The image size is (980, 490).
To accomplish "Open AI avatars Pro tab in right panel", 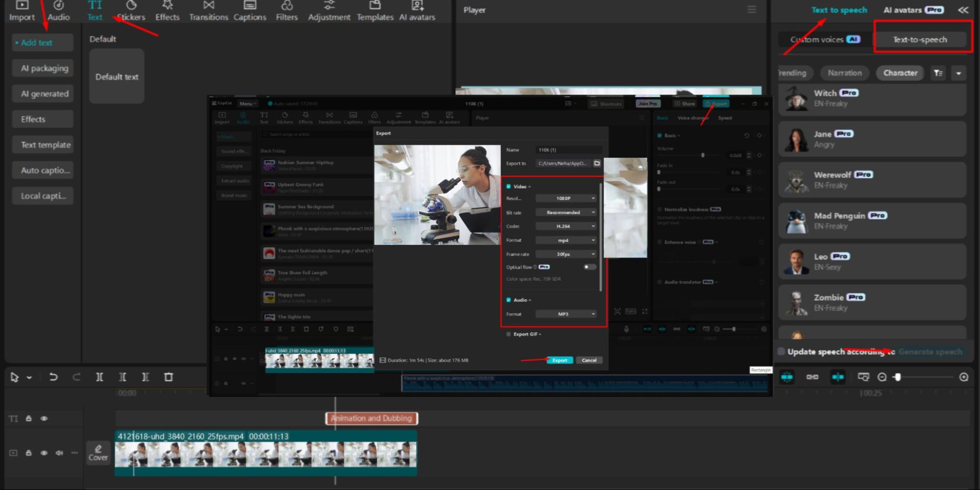I will point(913,10).
